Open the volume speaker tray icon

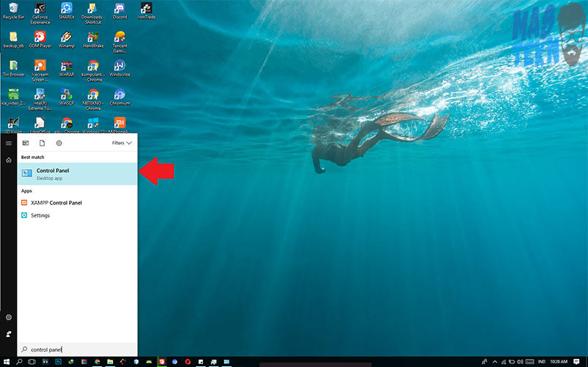click(520, 362)
